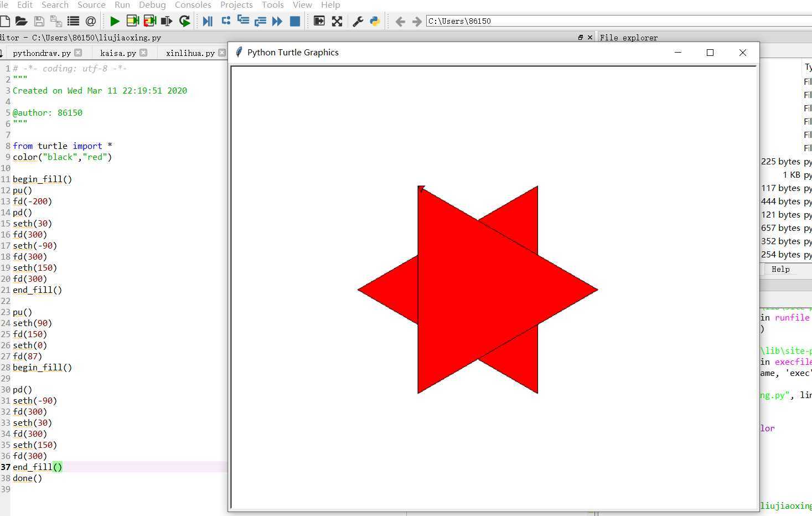Open the View menu

[x=302, y=5]
